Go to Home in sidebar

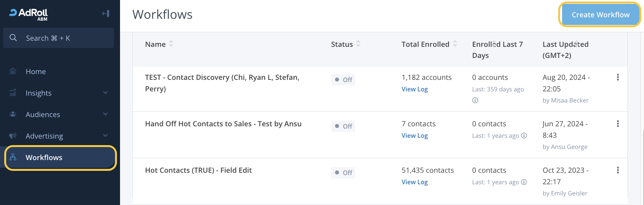[x=36, y=71]
